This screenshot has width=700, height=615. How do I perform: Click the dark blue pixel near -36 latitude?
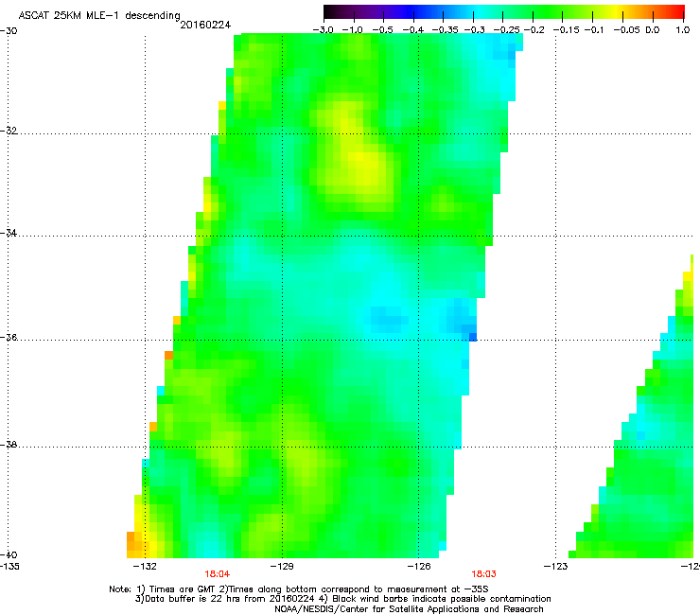click(x=472, y=337)
